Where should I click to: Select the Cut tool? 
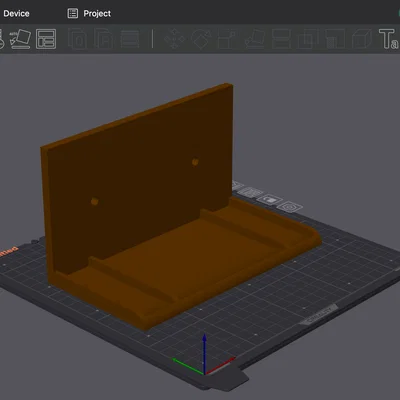[281, 39]
